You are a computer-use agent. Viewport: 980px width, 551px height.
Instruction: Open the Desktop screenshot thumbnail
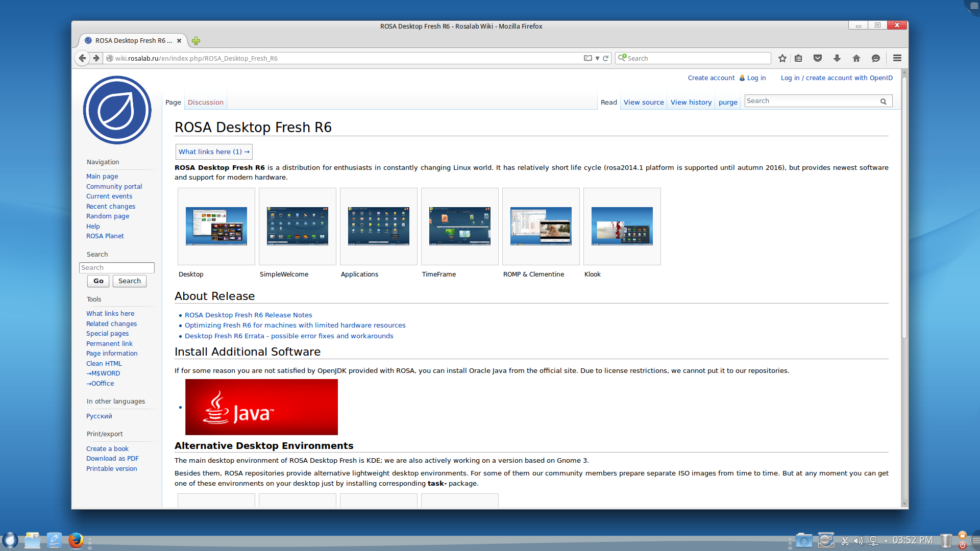pos(216,227)
